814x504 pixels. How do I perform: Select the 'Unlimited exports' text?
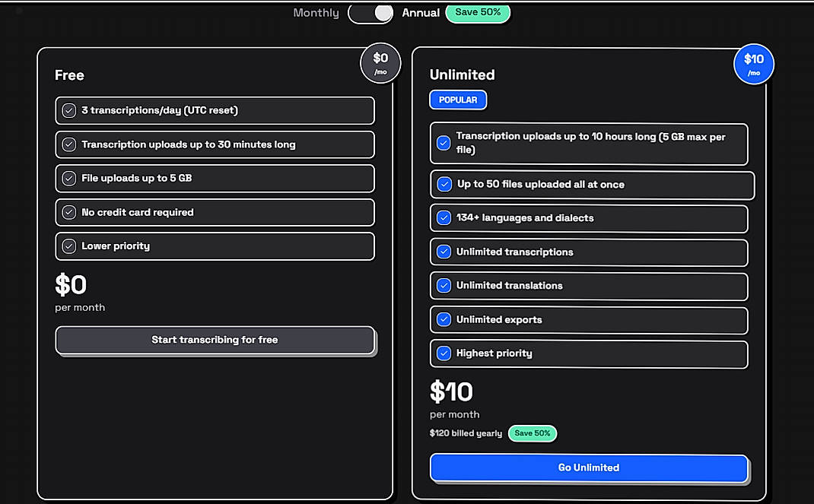pos(499,319)
